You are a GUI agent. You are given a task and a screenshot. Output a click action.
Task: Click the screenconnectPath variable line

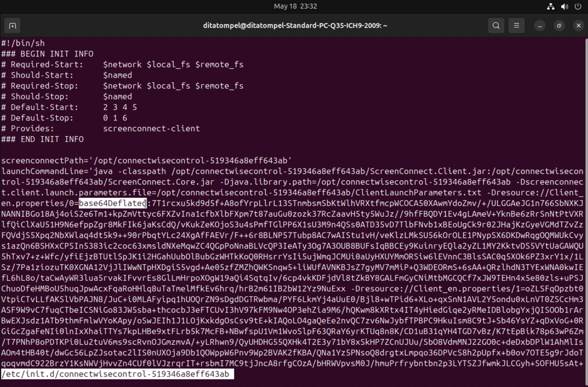click(x=146, y=161)
